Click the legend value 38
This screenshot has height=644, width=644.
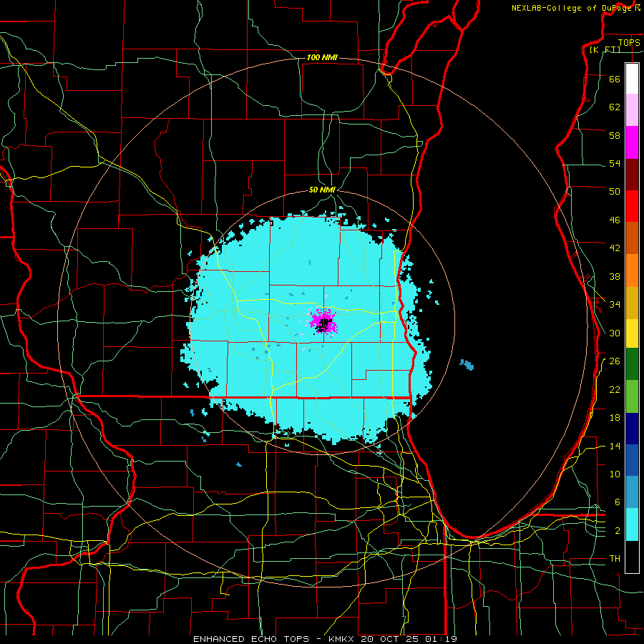pyautogui.click(x=615, y=276)
